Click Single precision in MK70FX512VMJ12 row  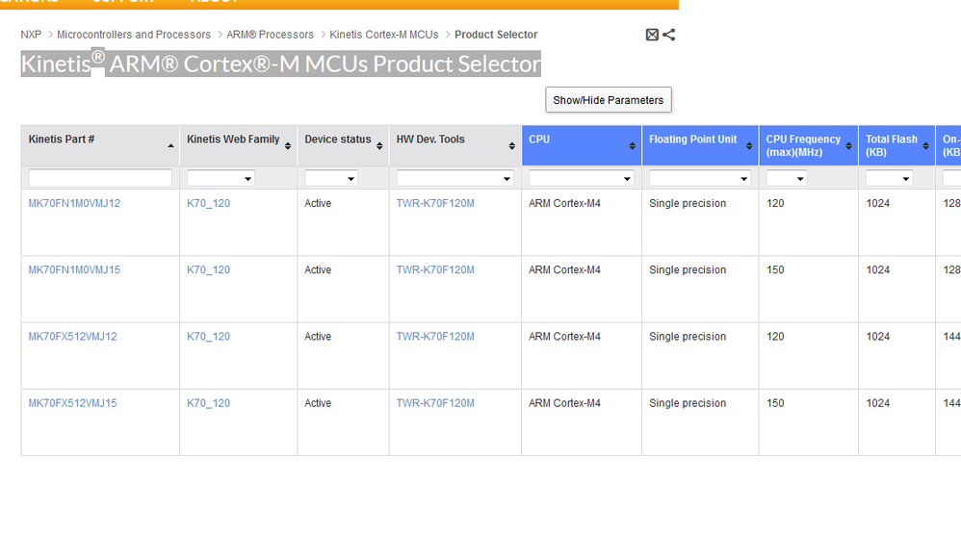pos(688,337)
